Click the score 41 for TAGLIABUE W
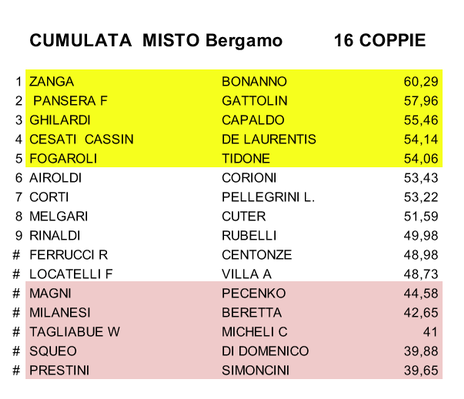Viewport: 464px width, 399px height. [x=430, y=332]
